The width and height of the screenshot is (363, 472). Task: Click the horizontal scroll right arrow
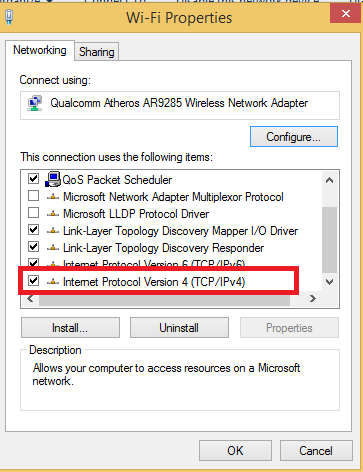pyautogui.click(x=312, y=299)
